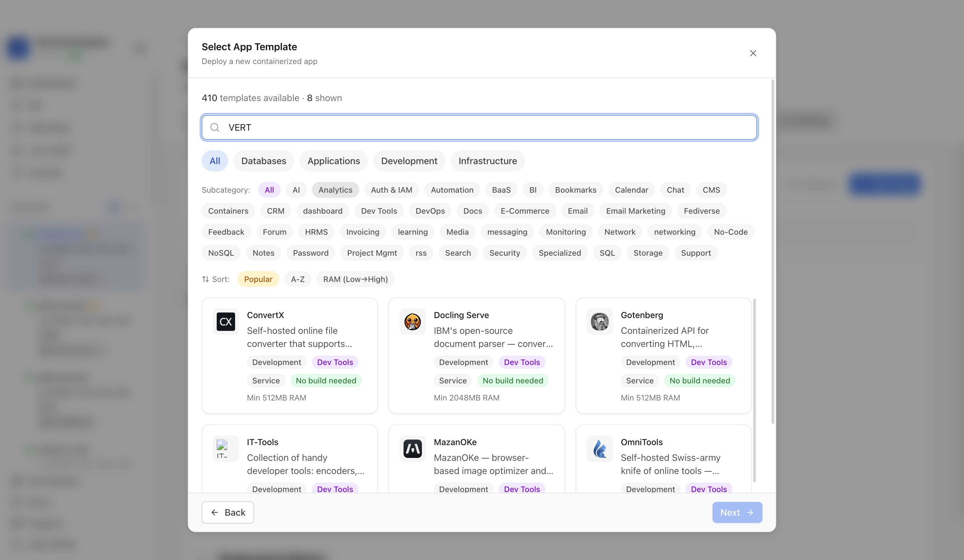Go Back to previous step
Viewport: 964px width, 560px height.
click(x=228, y=512)
